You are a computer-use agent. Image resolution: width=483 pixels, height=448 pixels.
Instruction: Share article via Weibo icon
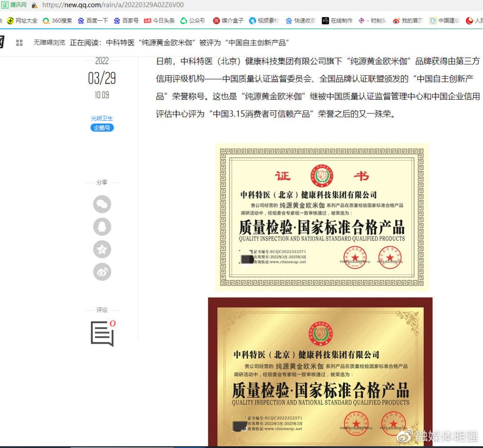pos(102,272)
